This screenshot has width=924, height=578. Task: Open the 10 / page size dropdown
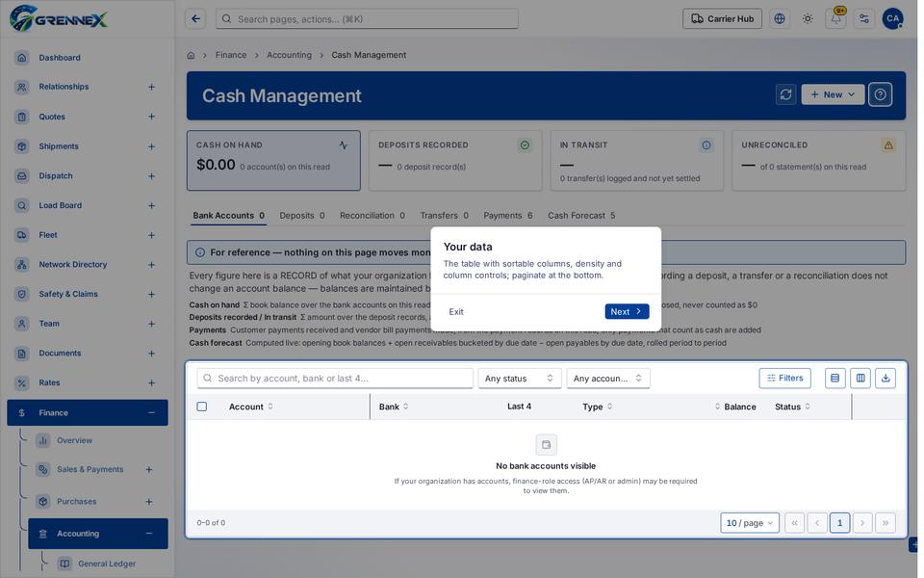750,523
